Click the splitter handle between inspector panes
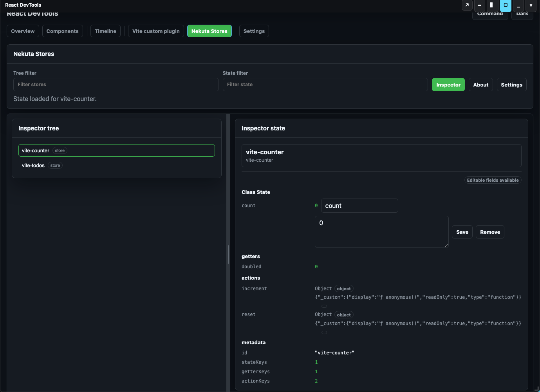 [228, 254]
